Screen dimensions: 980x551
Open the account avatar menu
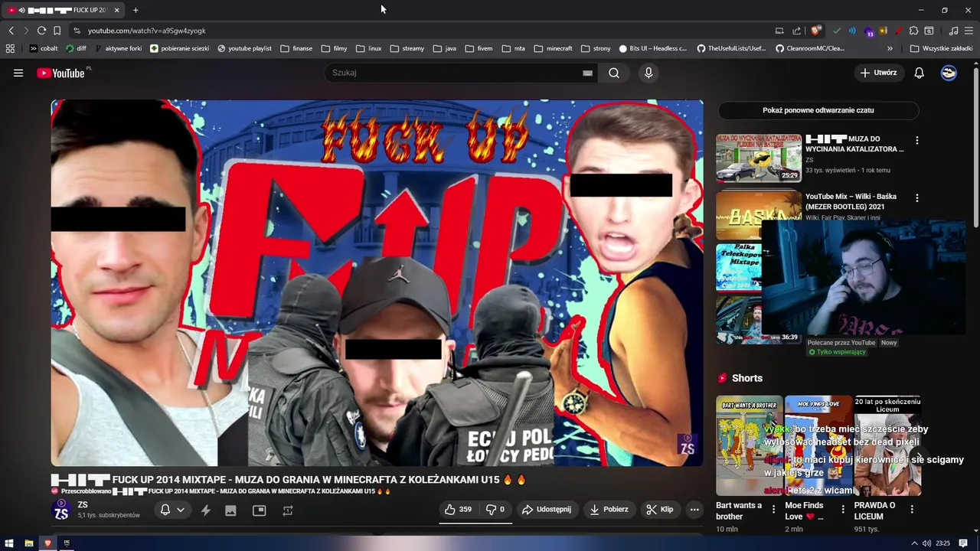point(949,73)
